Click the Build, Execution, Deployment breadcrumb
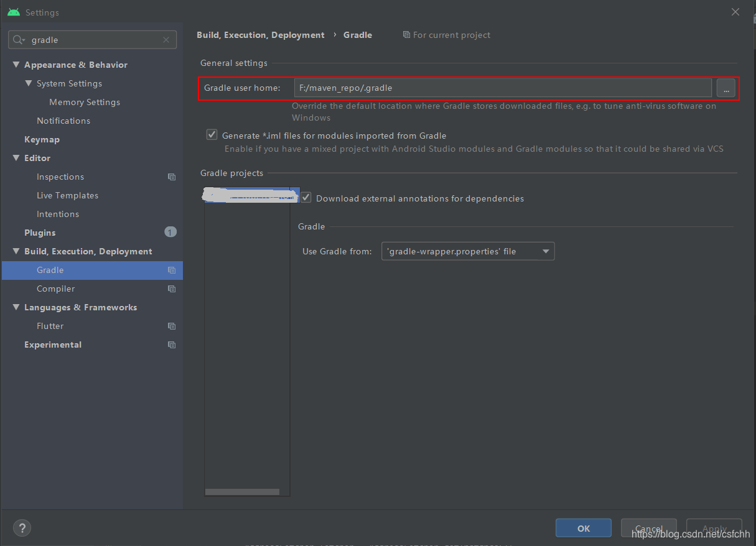The image size is (756, 546). click(261, 35)
